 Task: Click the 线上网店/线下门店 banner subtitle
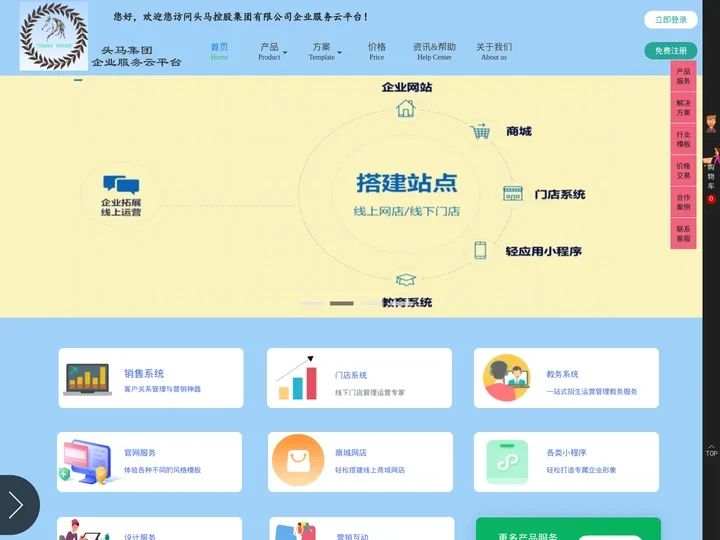point(406,211)
